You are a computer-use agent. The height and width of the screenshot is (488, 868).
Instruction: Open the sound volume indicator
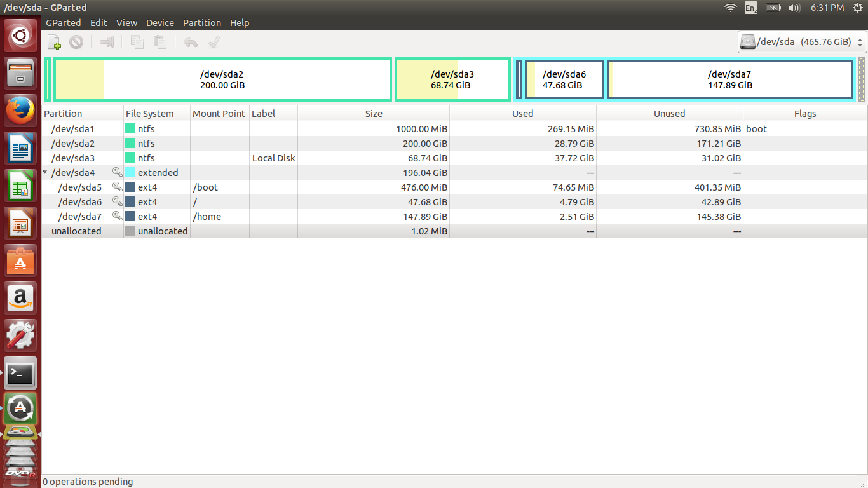pos(794,8)
